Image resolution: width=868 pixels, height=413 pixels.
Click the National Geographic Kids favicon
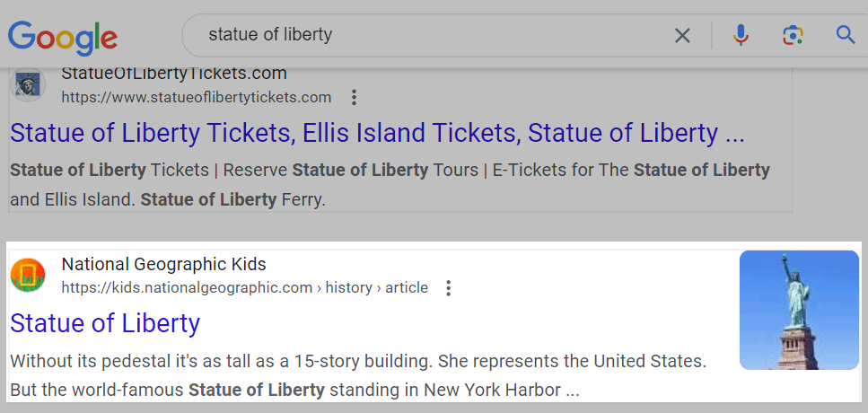[x=28, y=275]
